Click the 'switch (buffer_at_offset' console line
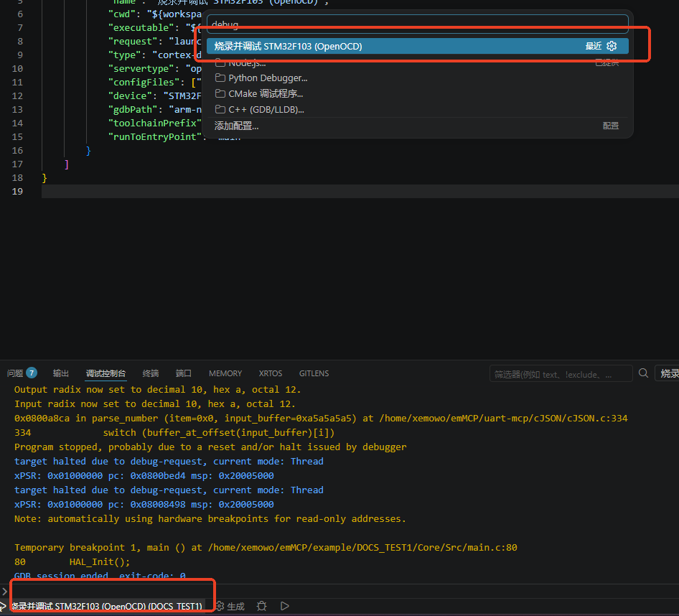Screen dimensions: 679x616 coord(219,432)
